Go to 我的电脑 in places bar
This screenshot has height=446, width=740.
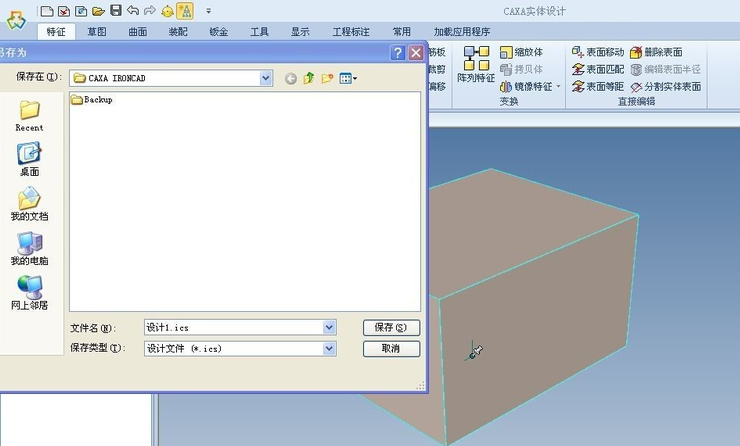29,248
